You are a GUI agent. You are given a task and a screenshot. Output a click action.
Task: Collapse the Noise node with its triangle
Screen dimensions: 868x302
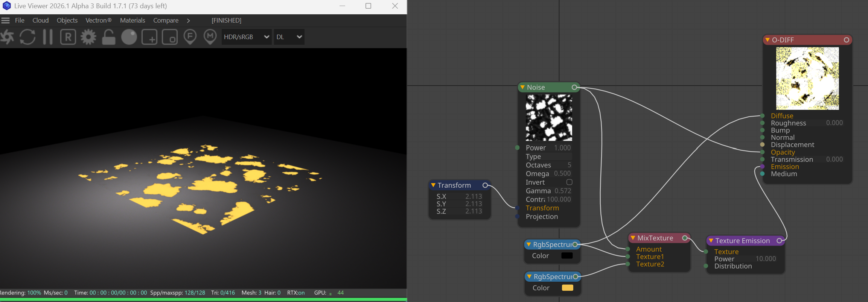point(522,87)
